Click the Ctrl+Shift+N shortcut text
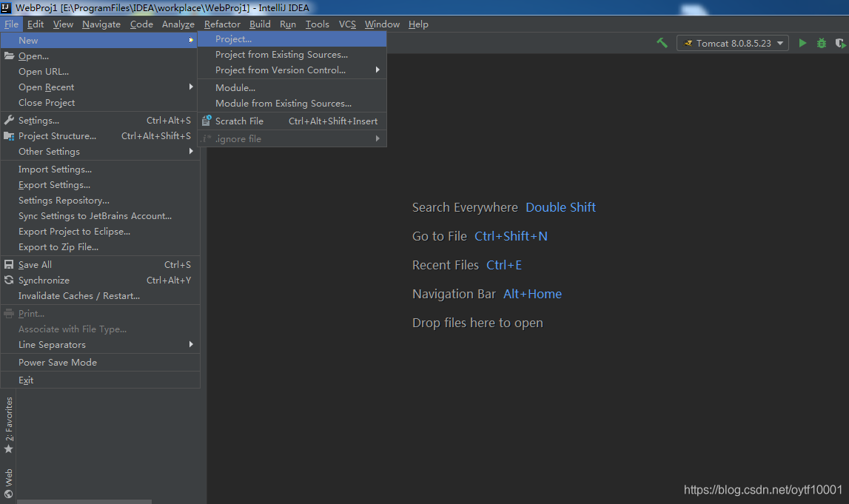This screenshot has width=849, height=504. pos(511,236)
